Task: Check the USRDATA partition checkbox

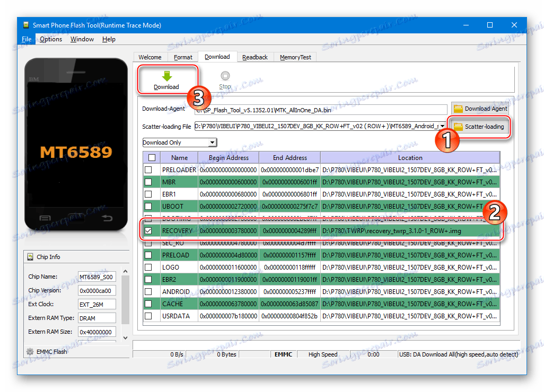Action: (x=149, y=316)
